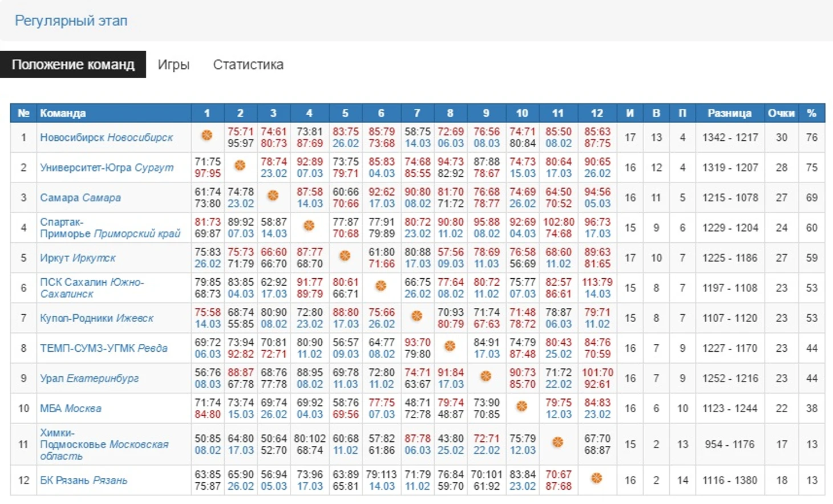The image size is (833, 504).
Task: Click basketball icon in Спартак-Приморье row
Action: tap(309, 226)
